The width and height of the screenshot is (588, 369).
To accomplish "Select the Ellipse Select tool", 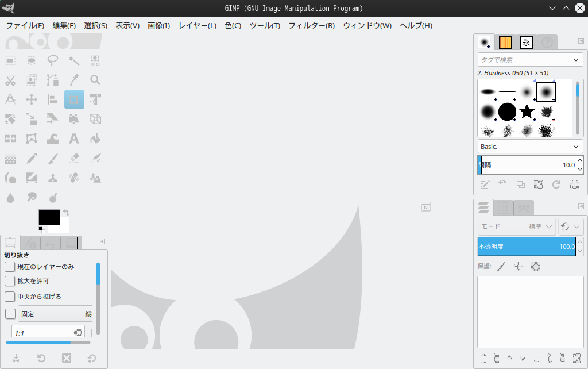I will [x=32, y=60].
